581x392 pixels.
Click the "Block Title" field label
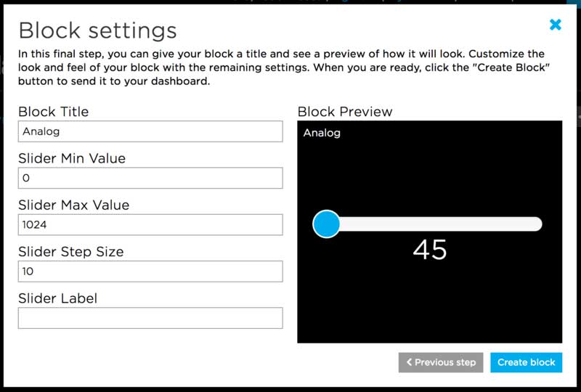(x=63, y=112)
